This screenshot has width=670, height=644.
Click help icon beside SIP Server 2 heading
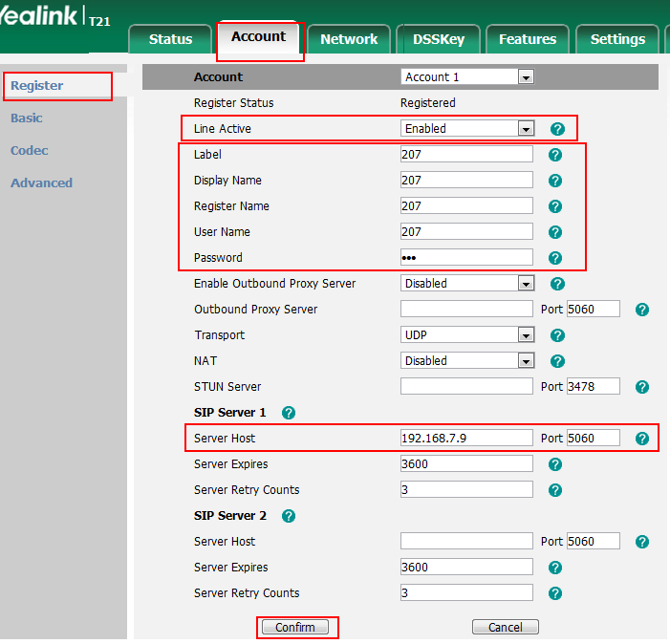point(289,516)
